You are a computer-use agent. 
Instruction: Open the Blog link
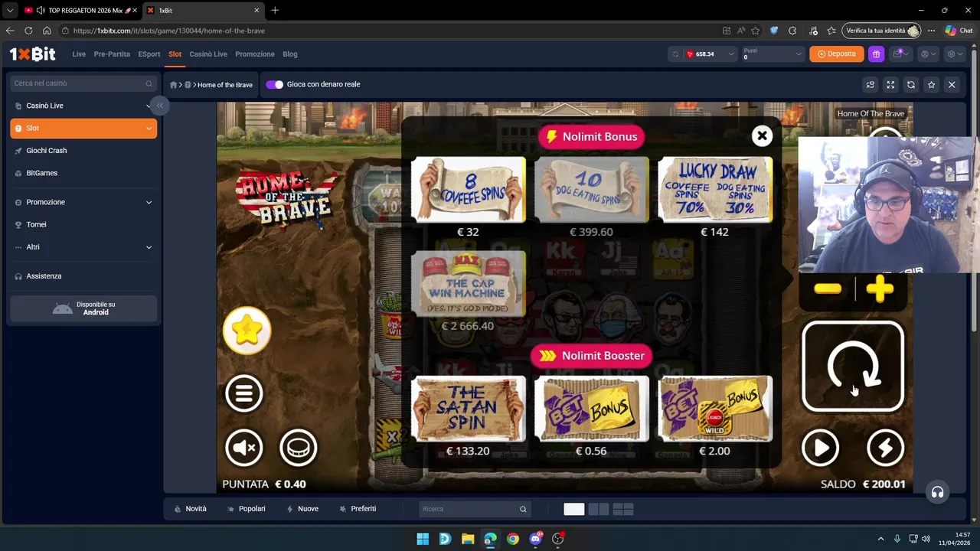(x=290, y=54)
